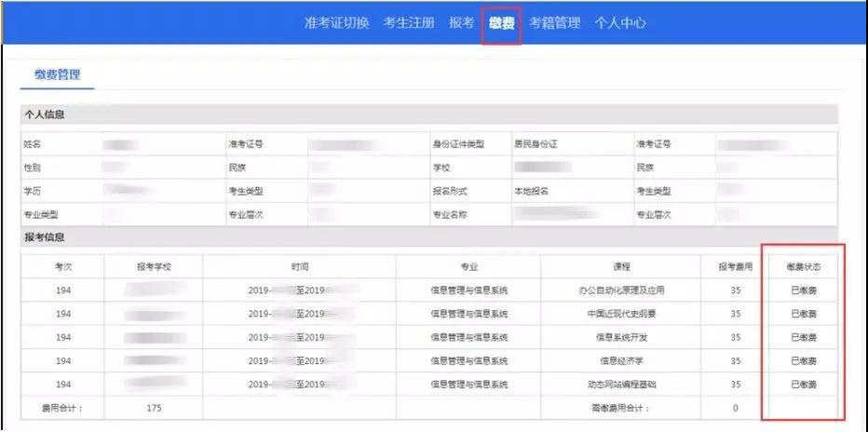Click the 课程 column header

click(x=621, y=266)
